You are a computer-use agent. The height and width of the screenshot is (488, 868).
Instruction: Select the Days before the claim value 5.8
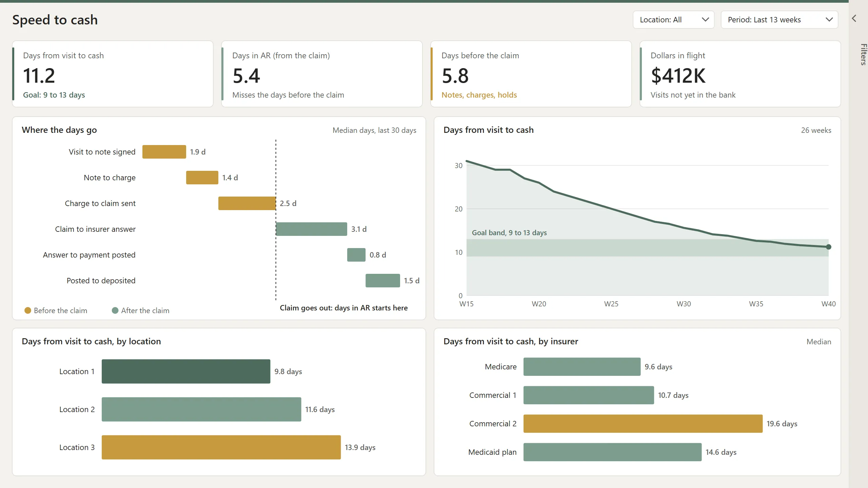(x=455, y=76)
